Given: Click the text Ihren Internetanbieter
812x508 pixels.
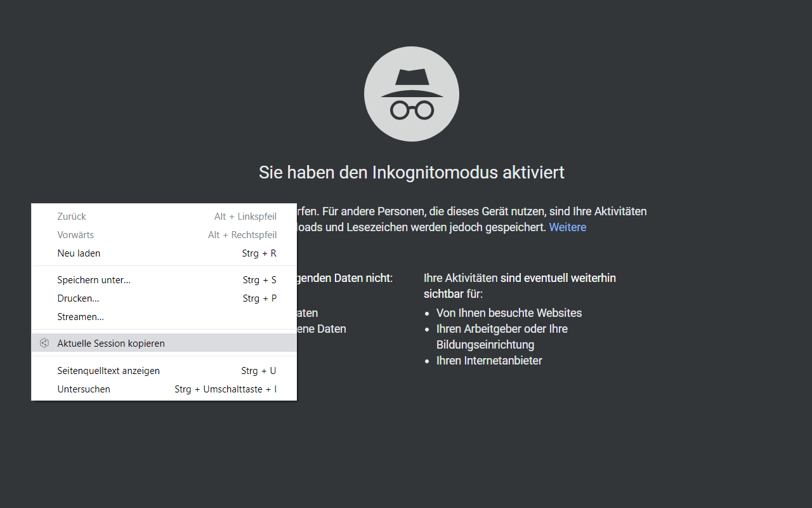Looking at the screenshot, I should click(x=489, y=361).
